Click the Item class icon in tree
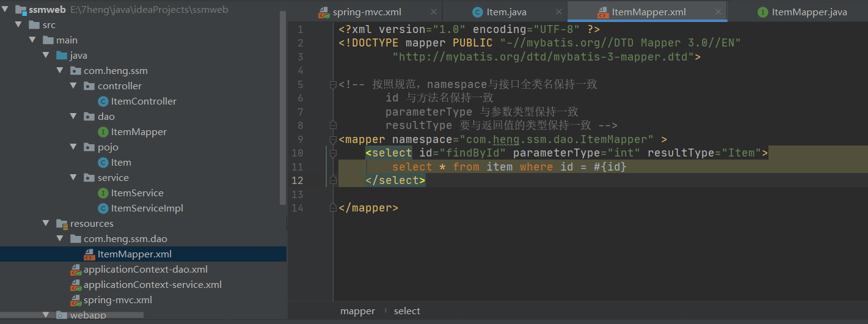 [103, 163]
